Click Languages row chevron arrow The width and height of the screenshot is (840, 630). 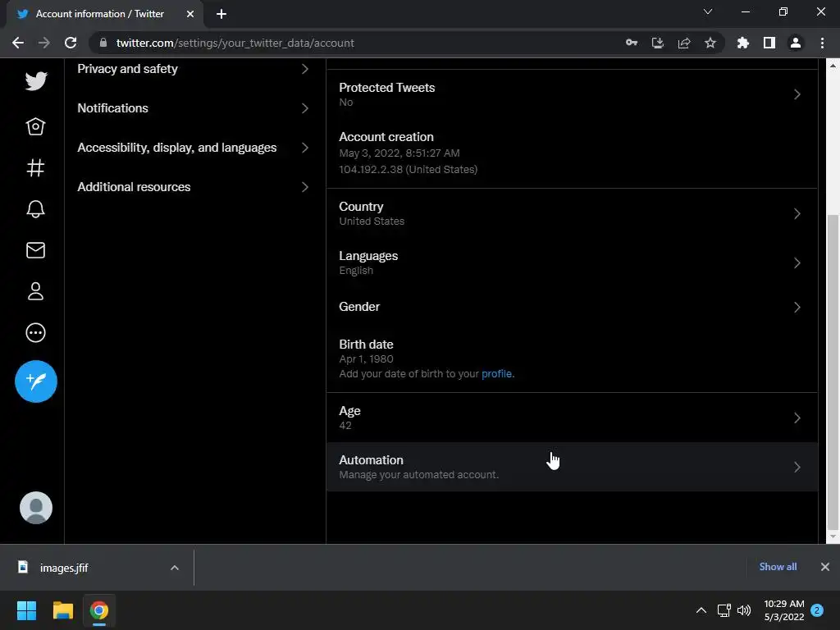pos(797,262)
